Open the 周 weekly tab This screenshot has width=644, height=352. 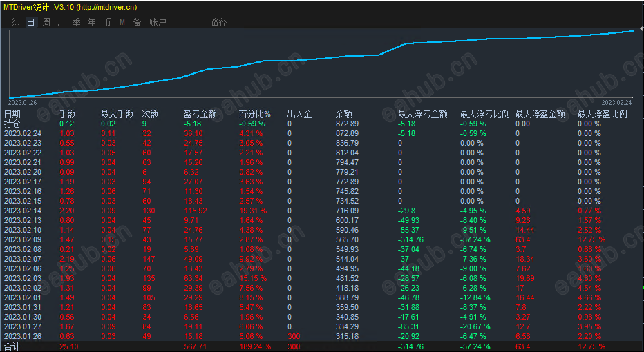pos(46,22)
